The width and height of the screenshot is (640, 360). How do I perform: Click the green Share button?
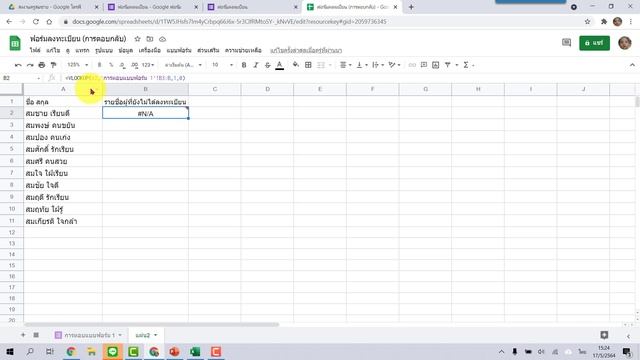tap(594, 43)
